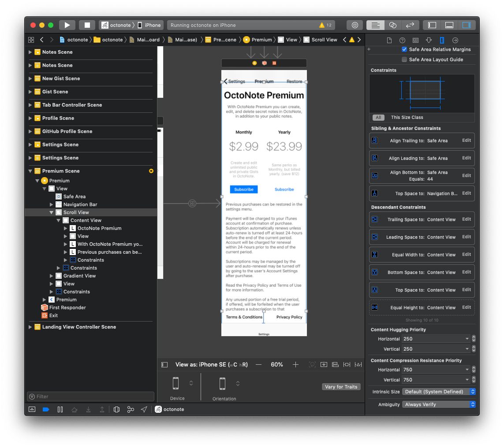This screenshot has width=504, height=448.
Task: Edit the Equal Height to Content View constraint
Action: tap(467, 307)
